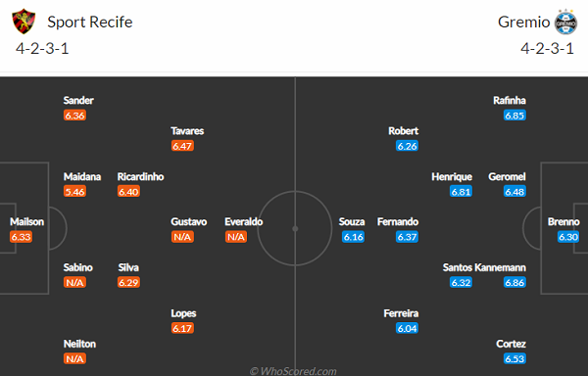The height and width of the screenshot is (376, 588).
Task: Click Brenno's 6.30 goalkeeper rating badge
Action: pos(568,237)
